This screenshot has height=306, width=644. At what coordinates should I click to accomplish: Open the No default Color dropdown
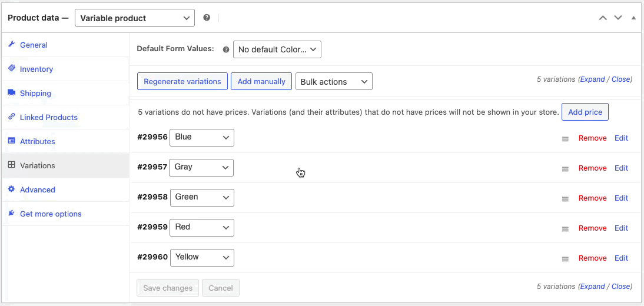pos(277,49)
